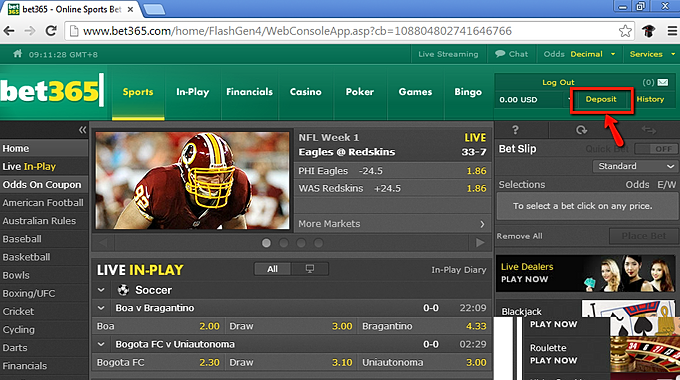Image resolution: width=680 pixels, height=380 pixels.
Task: Click the Place Bet button
Action: 644,236
